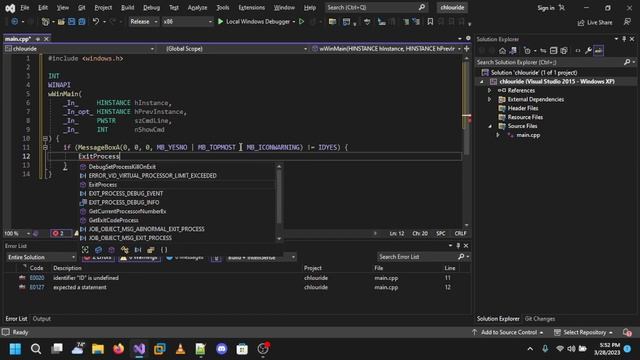Open the Debug menu
Image resolution: width=640 pixels, height=360 pixels.
click(x=151, y=7)
